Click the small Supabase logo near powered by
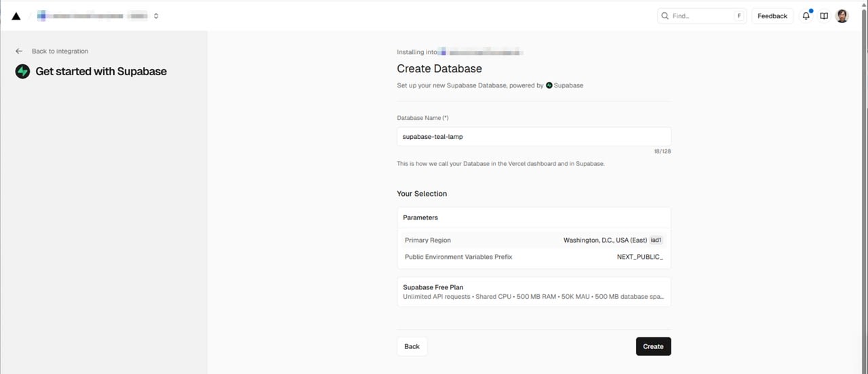This screenshot has height=374, width=868. coord(549,85)
